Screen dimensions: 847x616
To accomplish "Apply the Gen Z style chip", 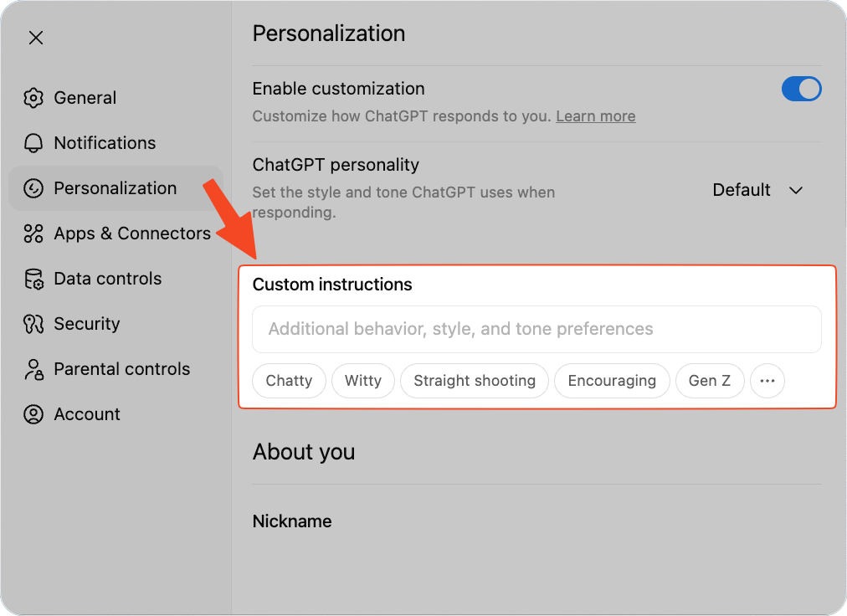I will tap(710, 381).
